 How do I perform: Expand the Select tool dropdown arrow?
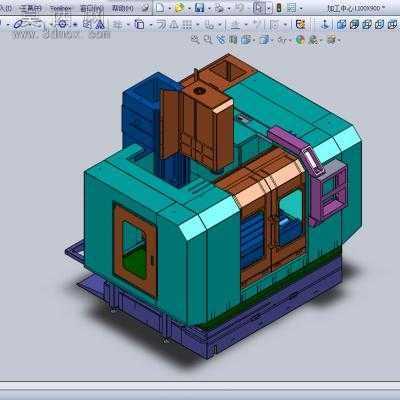pos(269,8)
